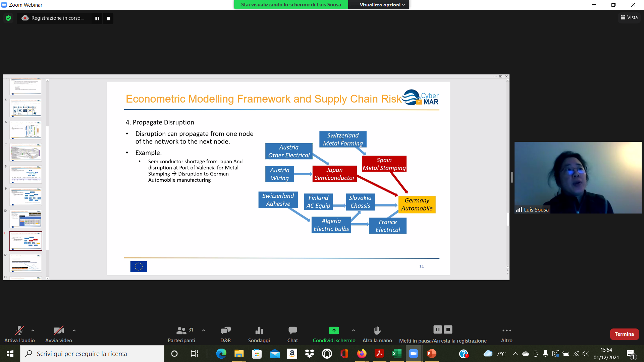Open the Vista view menu
The height and width of the screenshot is (362, 644).
click(x=629, y=17)
